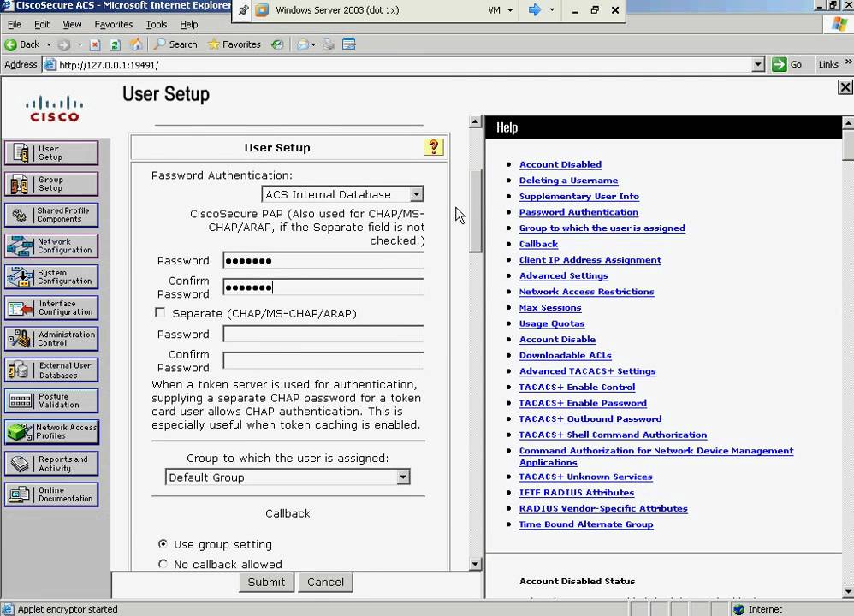Click the browser Forward arrow icon
The width and height of the screenshot is (854, 616).
[63, 44]
